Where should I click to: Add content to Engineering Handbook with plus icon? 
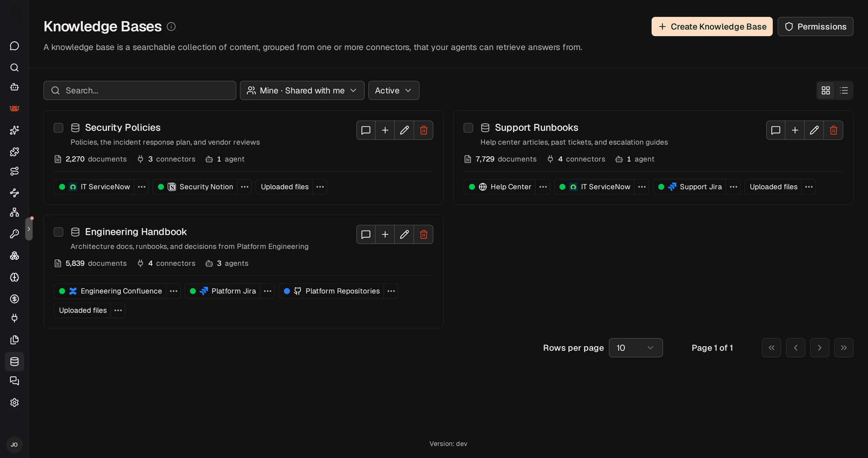(385, 234)
